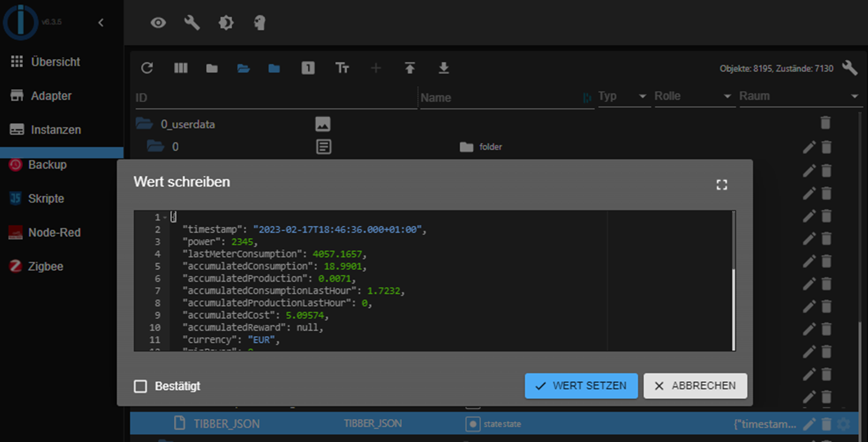Screen dimensions: 868x442
Task: Refresh the objects tree
Action: pyautogui.click(x=147, y=68)
